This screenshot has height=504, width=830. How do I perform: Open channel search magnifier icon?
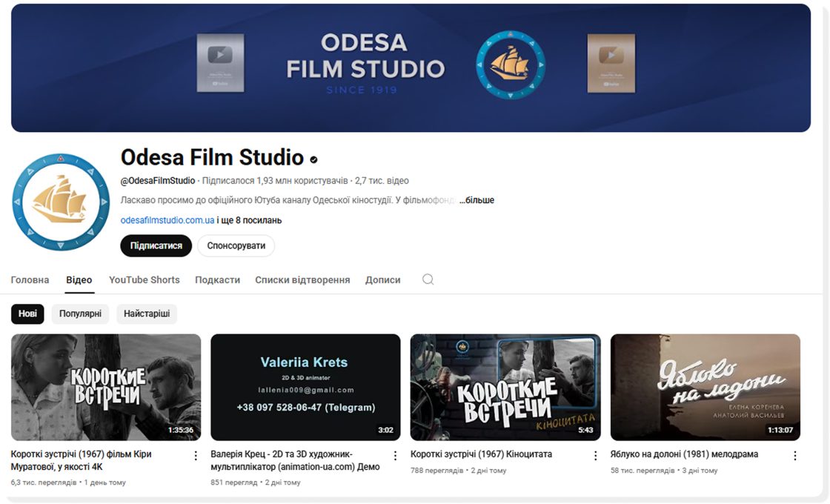[x=428, y=279]
